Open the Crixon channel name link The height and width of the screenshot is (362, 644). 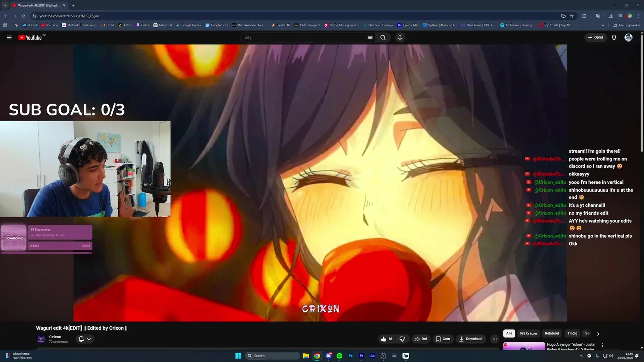coord(55,337)
